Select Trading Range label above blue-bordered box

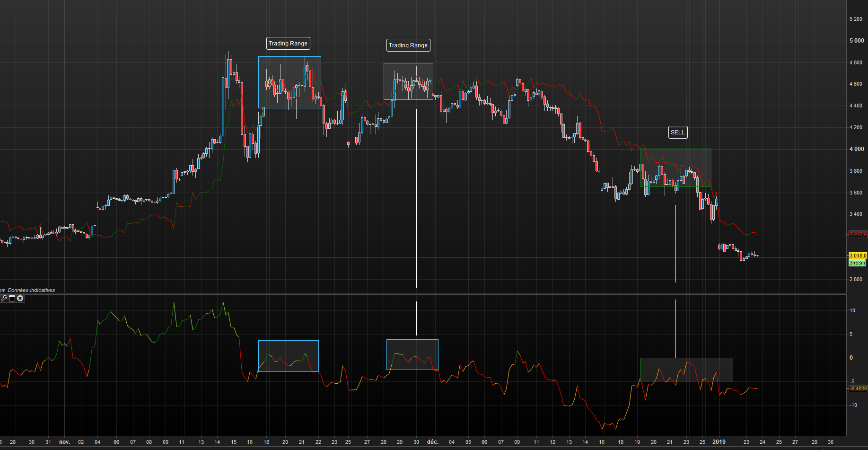288,44
